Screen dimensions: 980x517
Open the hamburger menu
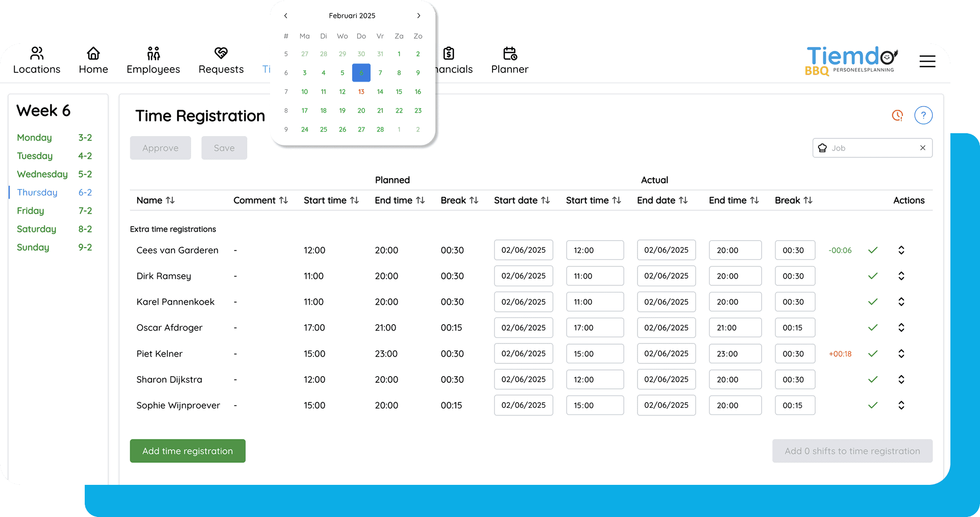(x=927, y=61)
